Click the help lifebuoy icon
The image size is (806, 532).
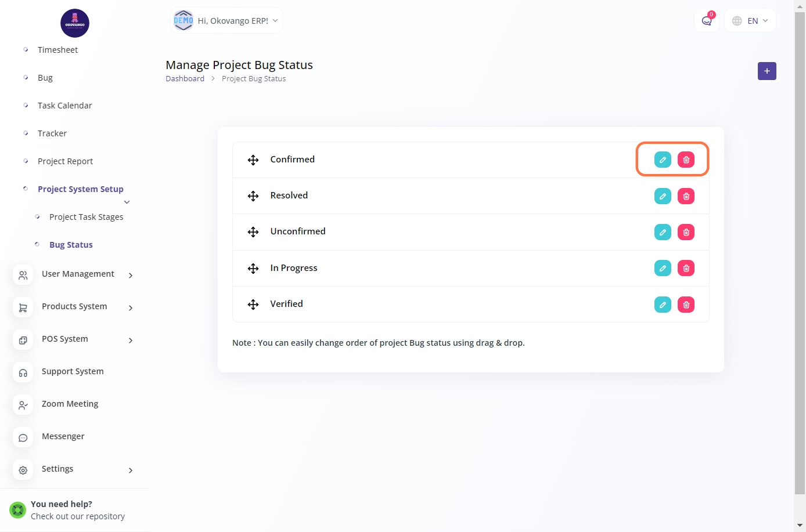[18, 510]
